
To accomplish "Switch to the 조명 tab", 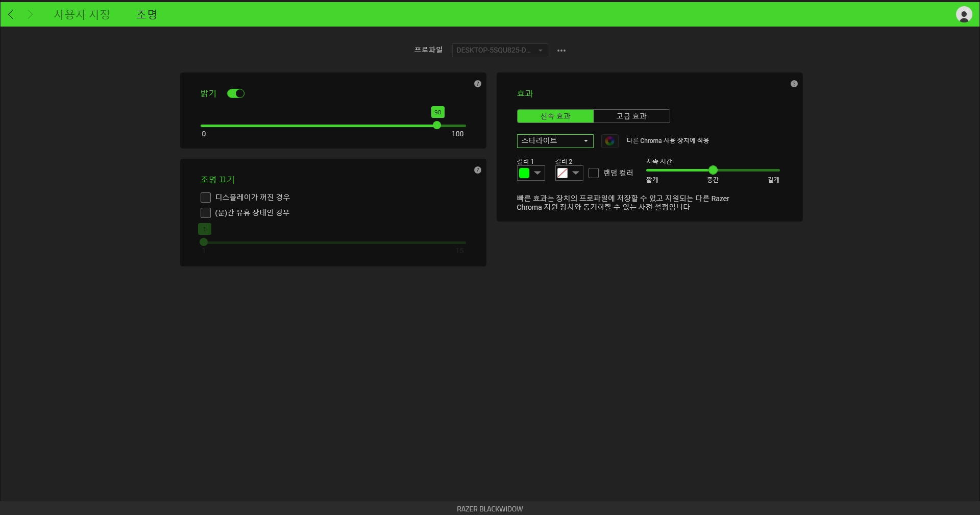I will coord(146,14).
